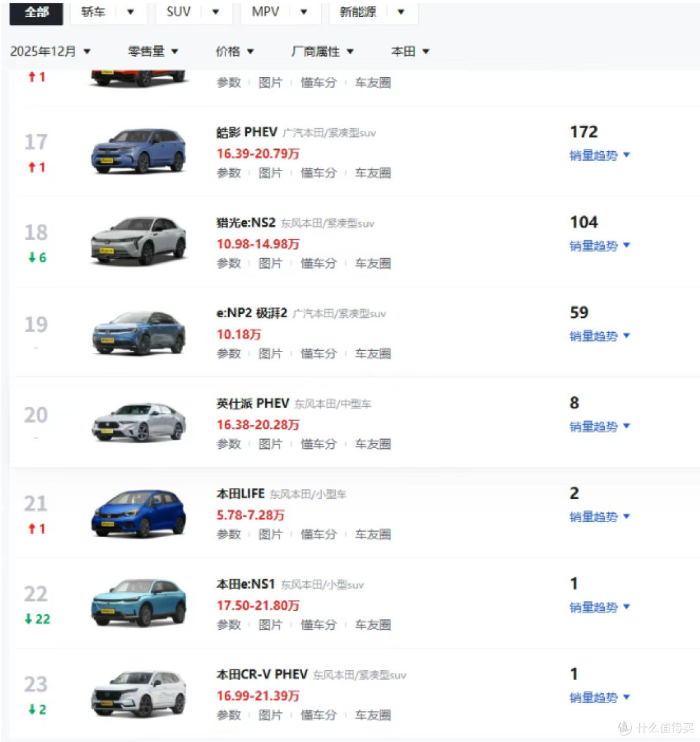Open 车友圈 for 皓影 PHEV
Screen dimensions: 700x742
373,173
